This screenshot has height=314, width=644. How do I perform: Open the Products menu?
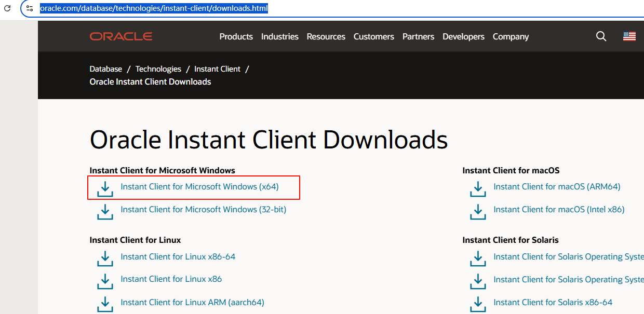point(236,36)
